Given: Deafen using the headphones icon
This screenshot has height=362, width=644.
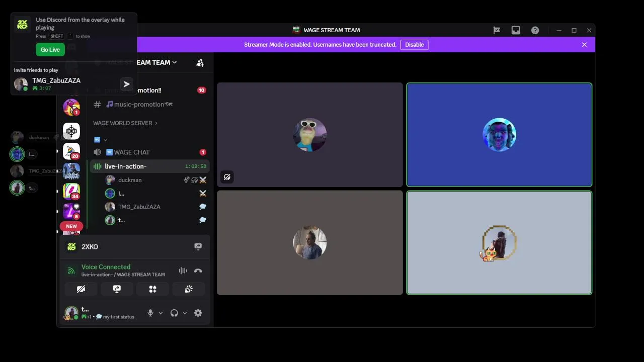Looking at the screenshot, I should 174,313.
